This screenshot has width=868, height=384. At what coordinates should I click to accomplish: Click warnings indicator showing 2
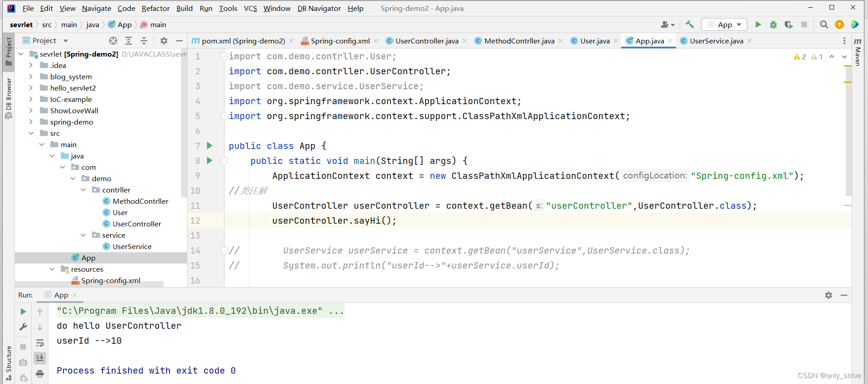tap(800, 57)
